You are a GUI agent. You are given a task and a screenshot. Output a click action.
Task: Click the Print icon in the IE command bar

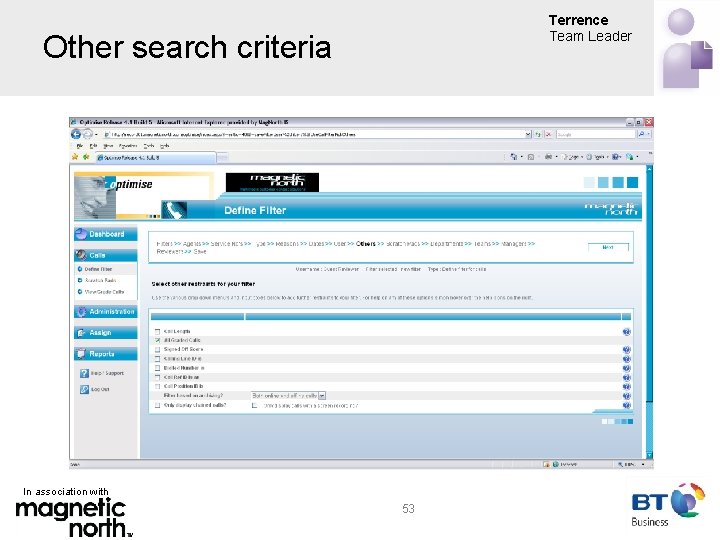click(548, 157)
